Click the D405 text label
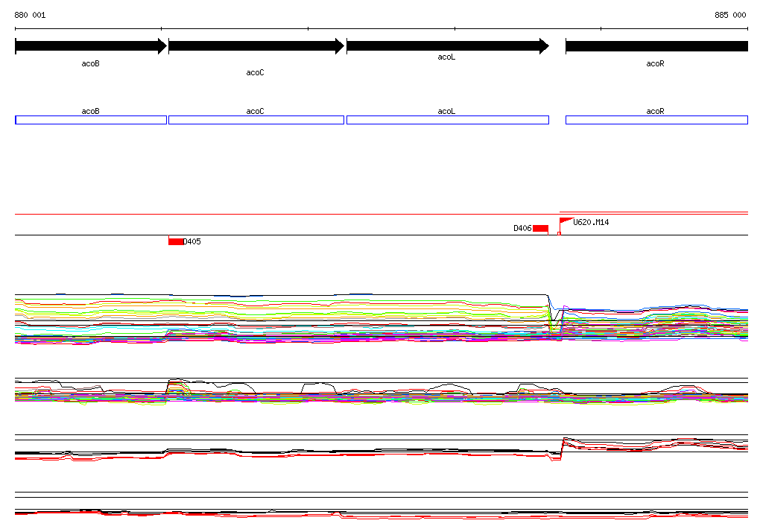 (x=191, y=241)
